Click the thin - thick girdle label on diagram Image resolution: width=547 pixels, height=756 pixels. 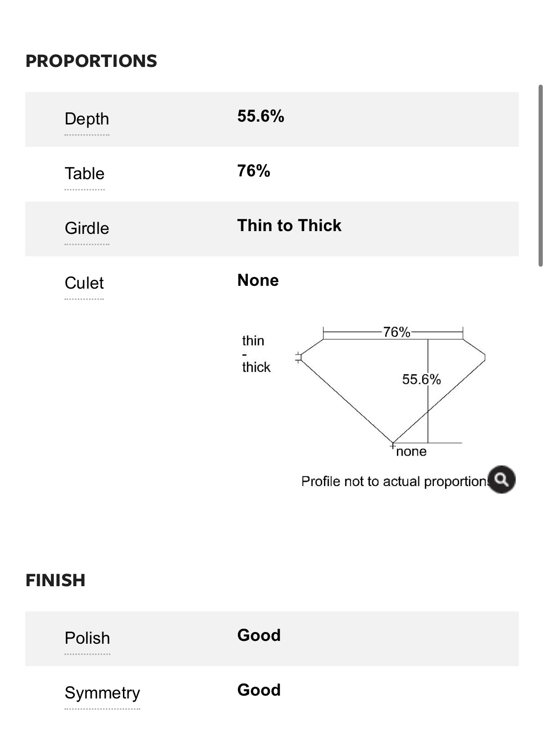click(x=256, y=354)
